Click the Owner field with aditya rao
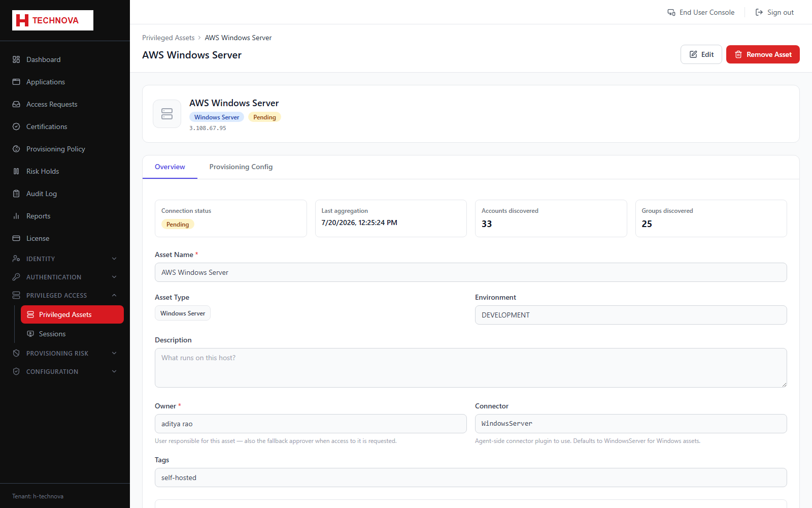Viewport: 812px width, 508px height. 311,424
